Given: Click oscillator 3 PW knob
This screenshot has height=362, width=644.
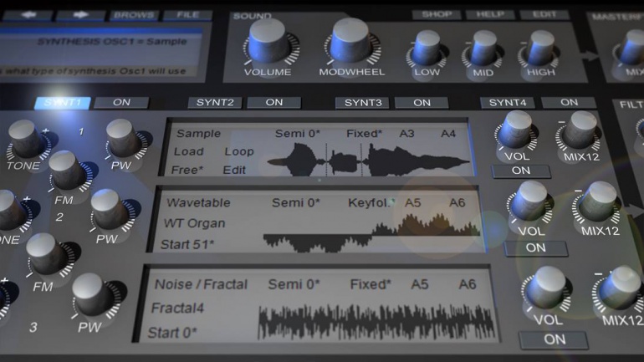Looking at the screenshot, I should coord(91,295).
